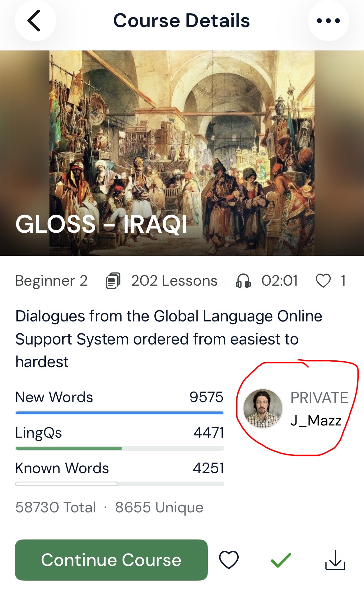Go back using the left arrow
Viewport: 364px width, 608px height.
click(x=35, y=21)
